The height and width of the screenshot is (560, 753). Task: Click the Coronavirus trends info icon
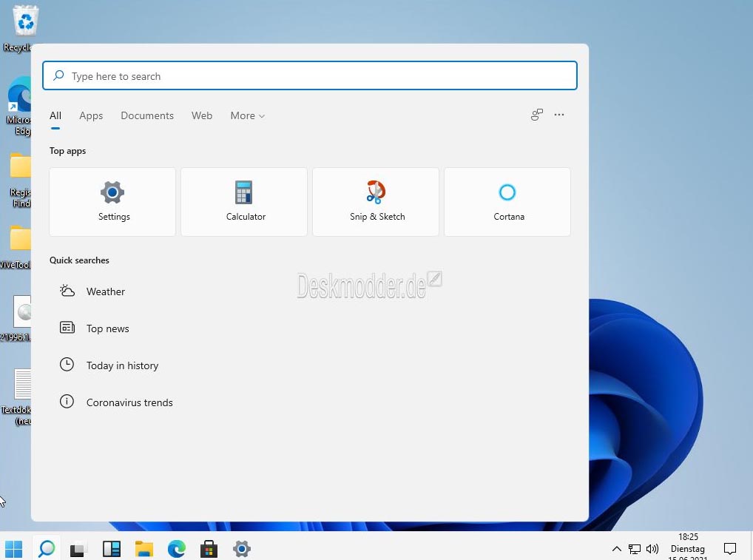[67, 402]
